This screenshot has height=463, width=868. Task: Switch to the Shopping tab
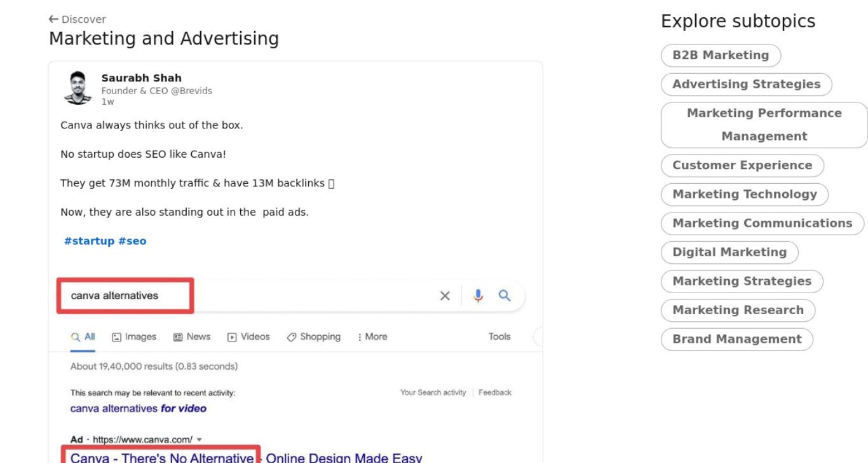point(313,337)
